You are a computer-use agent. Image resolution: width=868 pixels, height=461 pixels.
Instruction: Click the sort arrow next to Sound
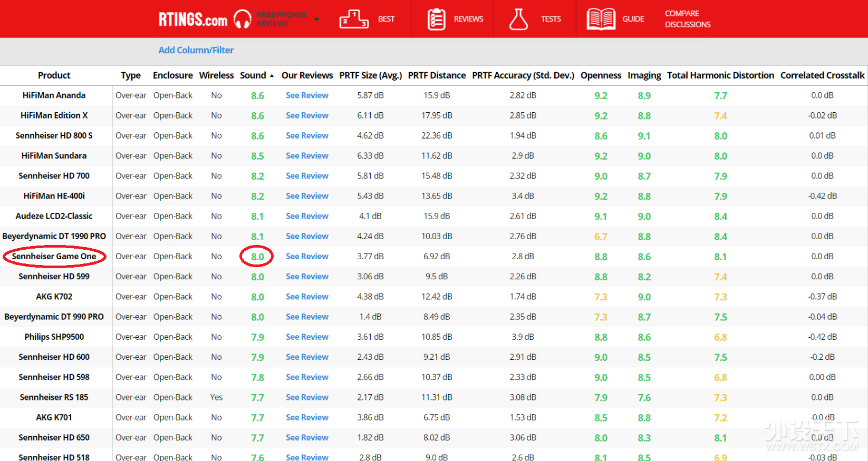coord(272,76)
